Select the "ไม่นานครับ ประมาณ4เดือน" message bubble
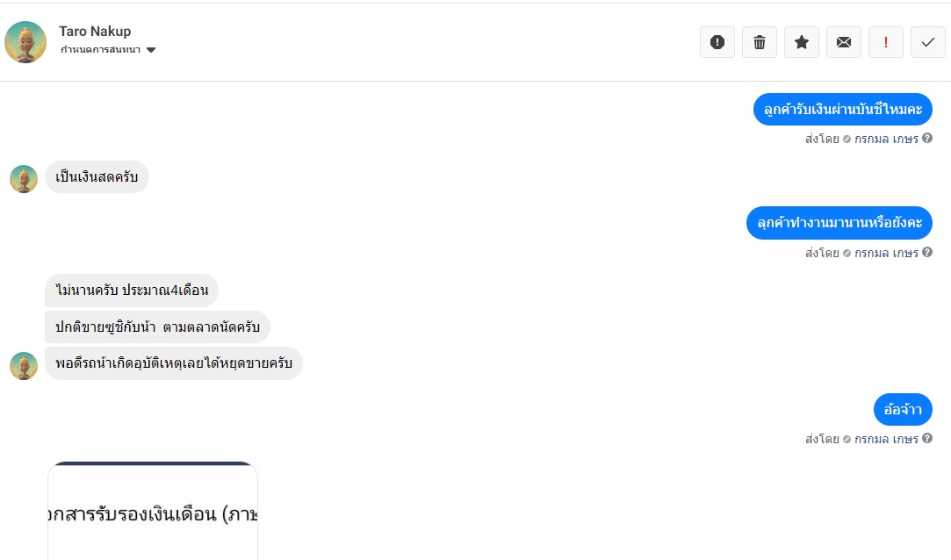 (132, 291)
